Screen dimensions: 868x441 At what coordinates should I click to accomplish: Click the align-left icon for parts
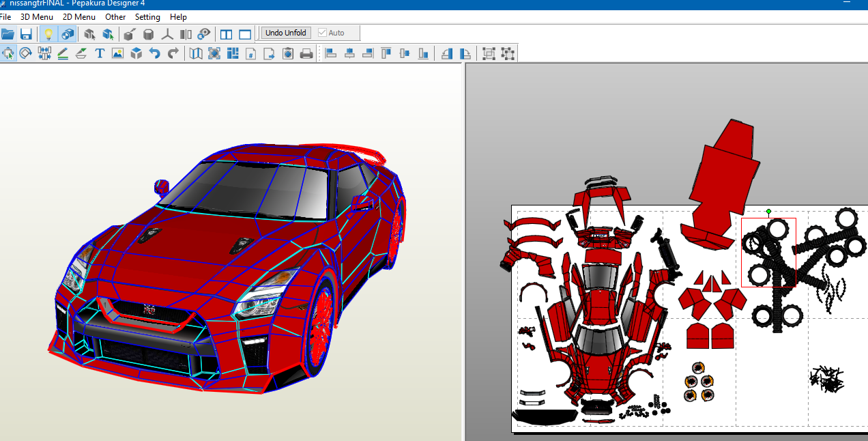330,53
